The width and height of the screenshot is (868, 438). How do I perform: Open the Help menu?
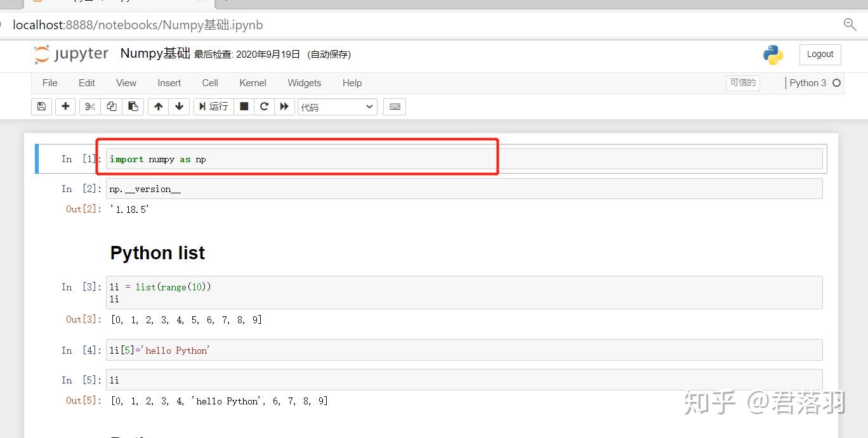click(352, 83)
